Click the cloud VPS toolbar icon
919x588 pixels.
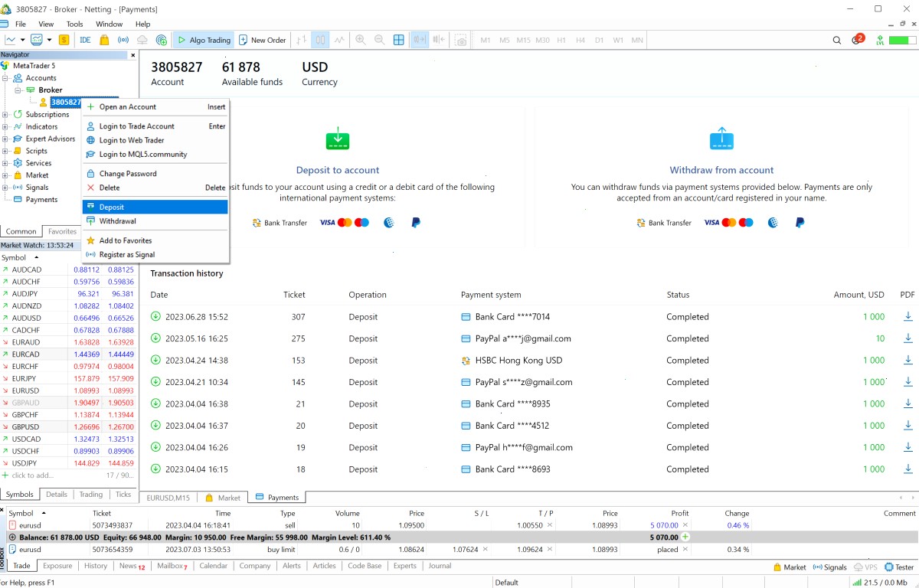coord(142,40)
